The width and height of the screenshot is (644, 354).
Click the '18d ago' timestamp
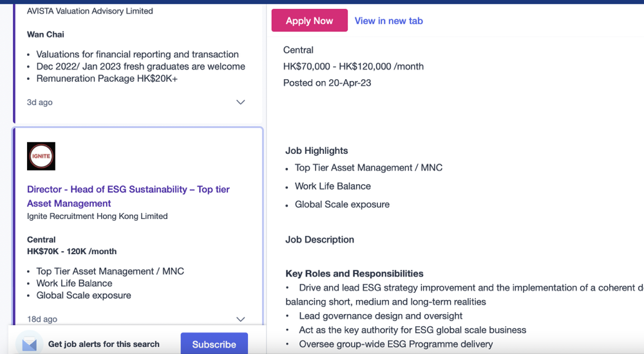tap(42, 319)
